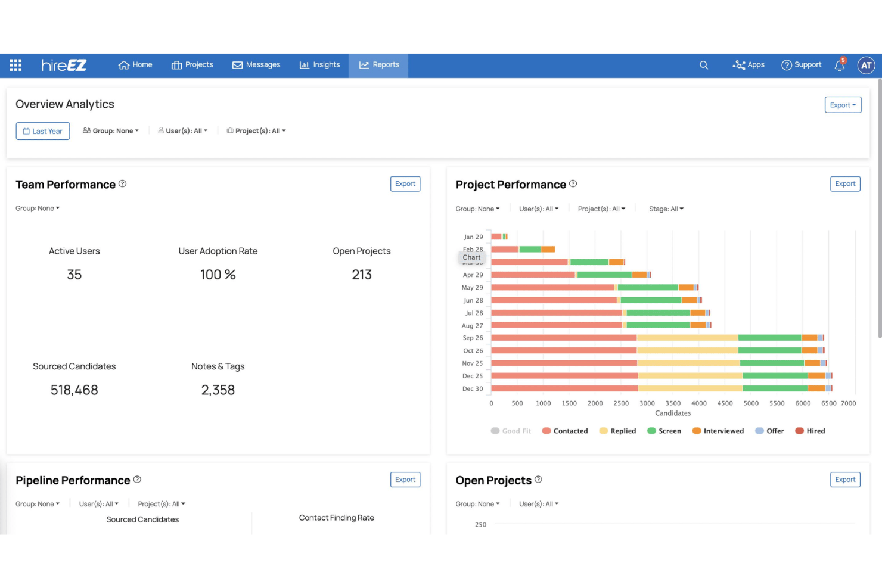
Task: Select the Reports tab
Action: pos(379,65)
